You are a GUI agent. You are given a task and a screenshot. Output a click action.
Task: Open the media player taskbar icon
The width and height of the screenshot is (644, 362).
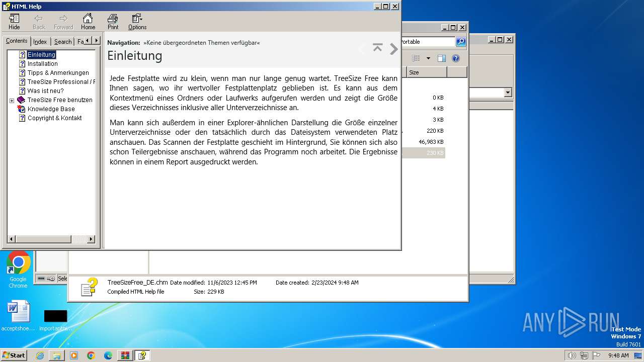(x=74, y=355)
